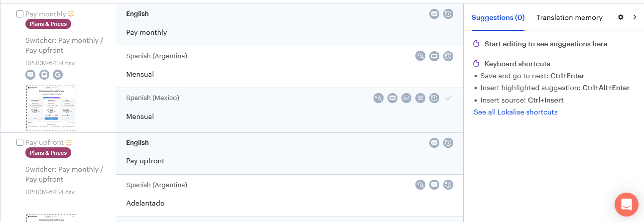Open key comments icon under Pay monthly key

tap(30, 75)
